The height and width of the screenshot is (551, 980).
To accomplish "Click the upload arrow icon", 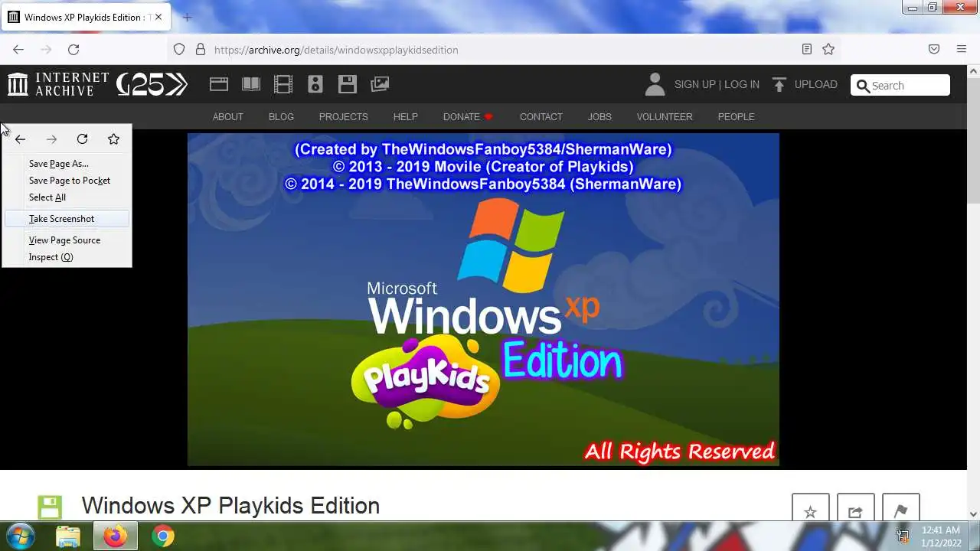I will pos(779,84).
